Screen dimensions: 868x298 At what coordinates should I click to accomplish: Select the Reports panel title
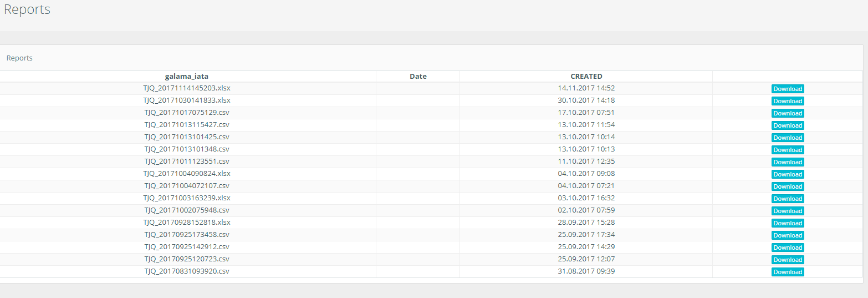[19, 58]
